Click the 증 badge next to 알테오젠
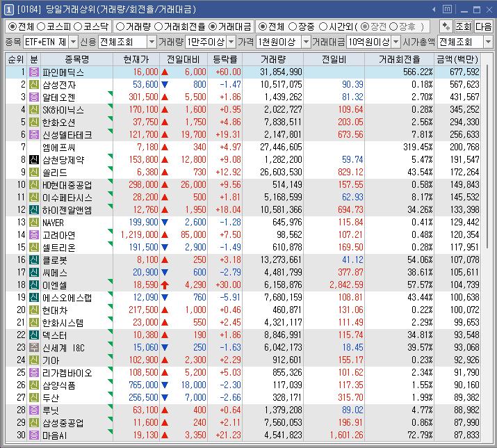The image size is (497, 448). tap(34, 97)
